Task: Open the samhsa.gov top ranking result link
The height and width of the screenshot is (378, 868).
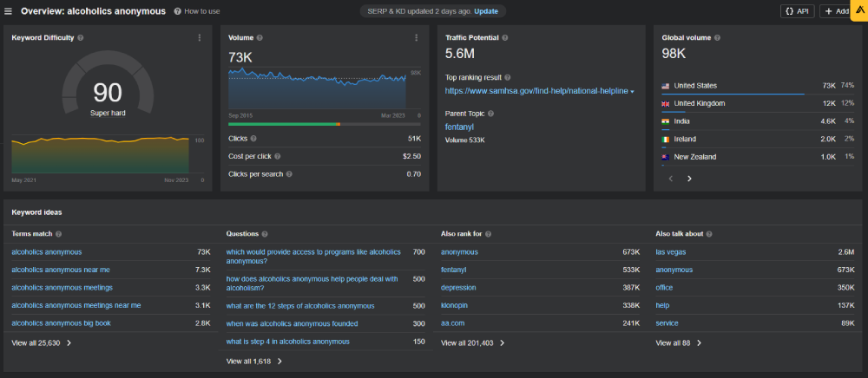Action: tap(536, 91)
